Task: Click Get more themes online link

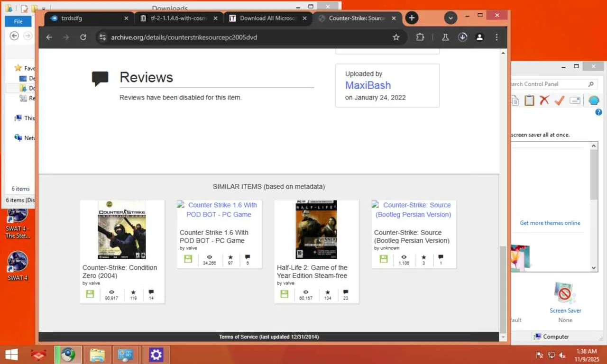Action: pyautogui.click(x=550, y=223)
